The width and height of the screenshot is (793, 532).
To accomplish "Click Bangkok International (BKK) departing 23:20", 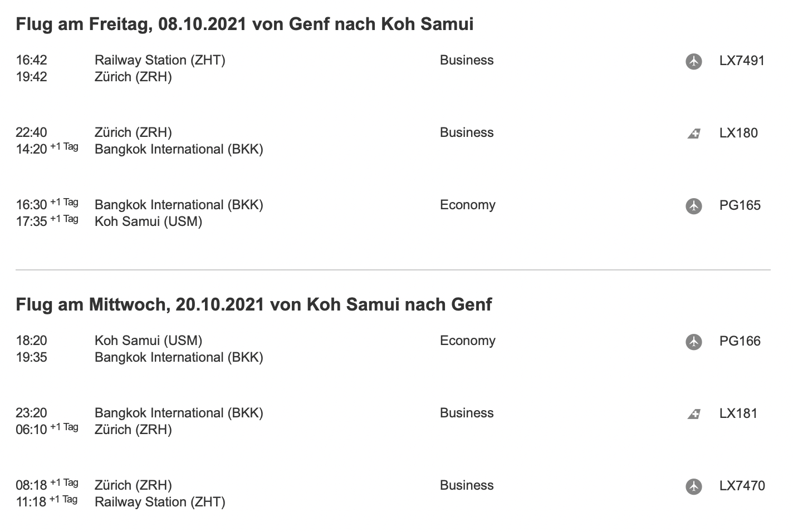I will pyautogui.click(x=179, y=413).
